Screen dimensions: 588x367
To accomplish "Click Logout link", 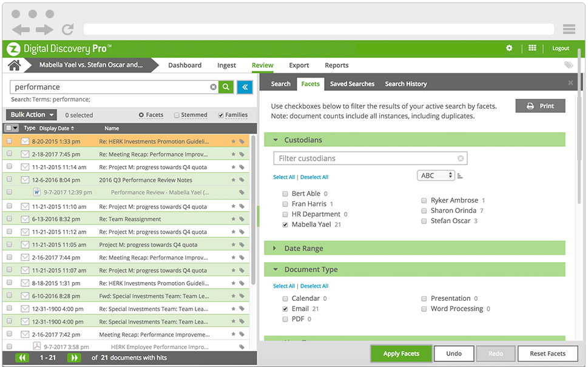I will coord(561,49).
